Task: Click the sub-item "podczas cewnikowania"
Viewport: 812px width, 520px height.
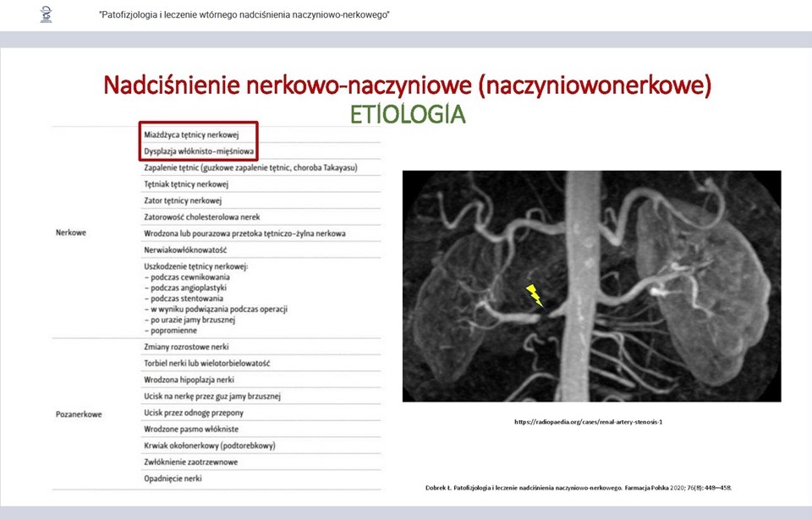Action: coord(187,277)
